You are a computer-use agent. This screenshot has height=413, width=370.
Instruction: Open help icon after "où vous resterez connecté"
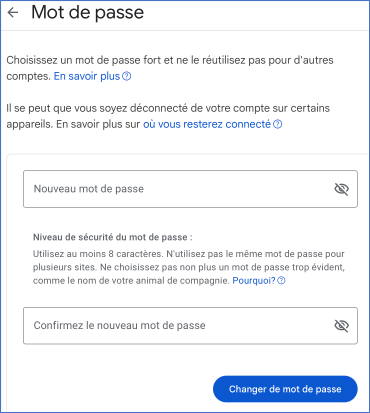pos(278,124)
